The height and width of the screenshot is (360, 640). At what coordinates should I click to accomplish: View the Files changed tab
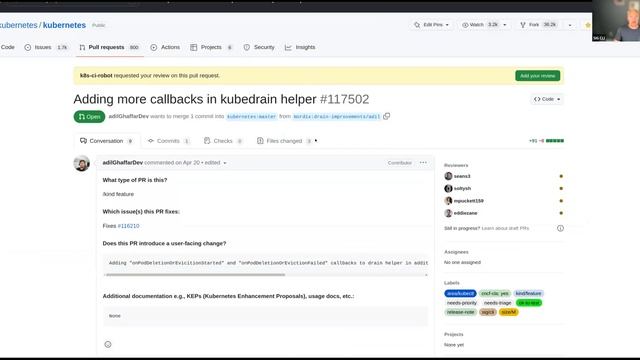tap(284, 141)
